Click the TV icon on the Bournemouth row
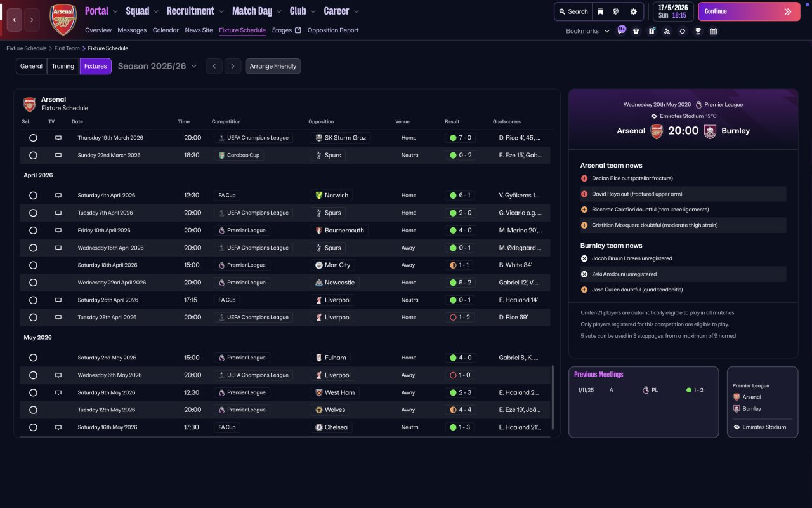 [58, 231]
